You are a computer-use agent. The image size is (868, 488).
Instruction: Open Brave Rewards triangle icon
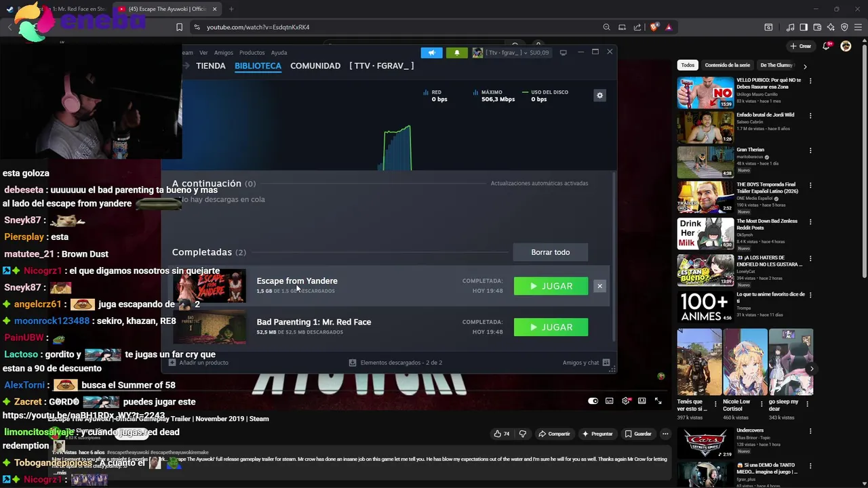point(669,27)
